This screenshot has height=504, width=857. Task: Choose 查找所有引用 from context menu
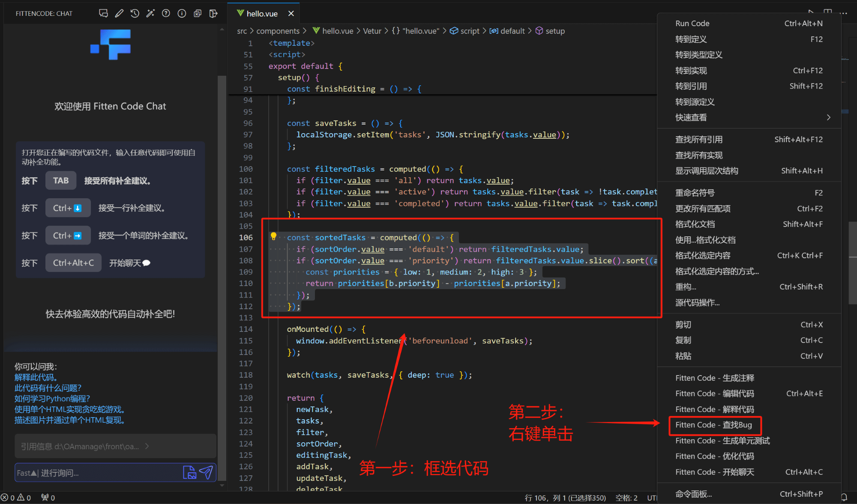point(749,140)
